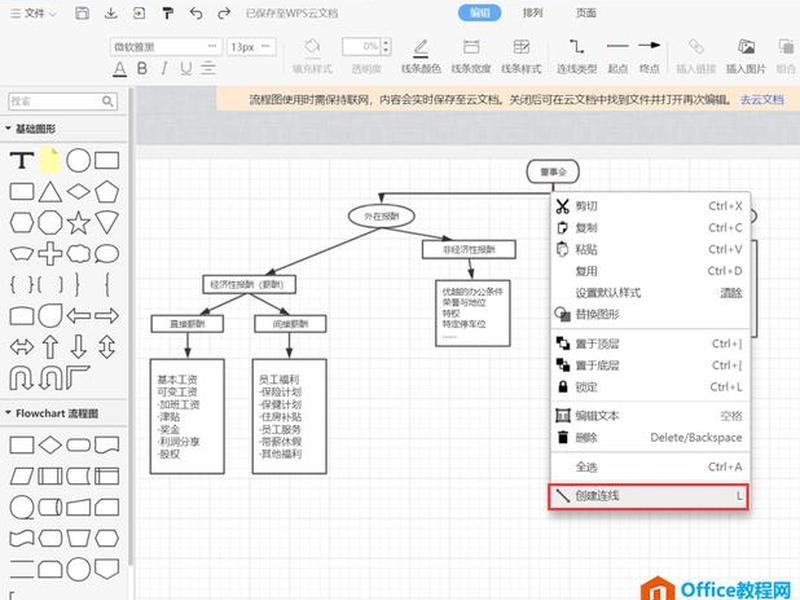This screenshot has width=800, height=600.
Task: Choose 置于顶层 from context menu
Action: pos(649,344)
